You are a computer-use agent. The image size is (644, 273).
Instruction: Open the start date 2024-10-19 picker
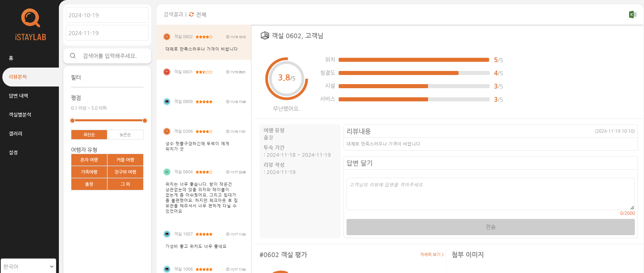tap(107, 15)
